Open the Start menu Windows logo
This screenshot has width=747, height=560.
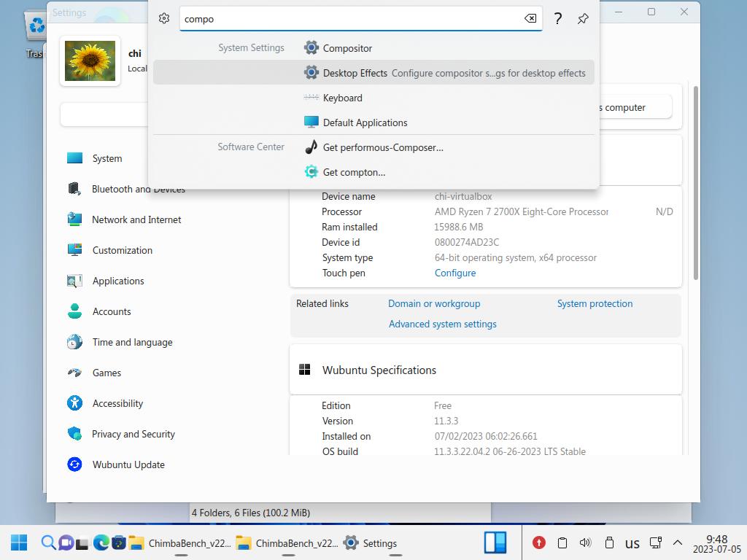[x=19, y=542]
